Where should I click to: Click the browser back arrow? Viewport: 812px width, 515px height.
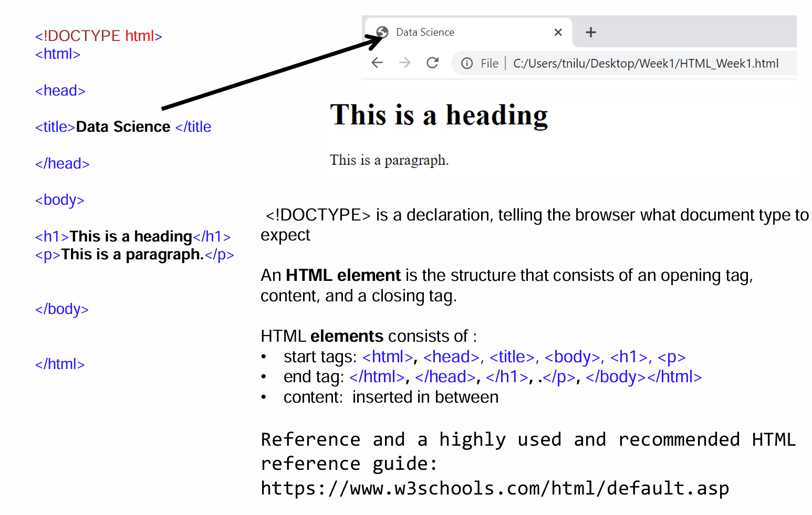pos(377,63)
